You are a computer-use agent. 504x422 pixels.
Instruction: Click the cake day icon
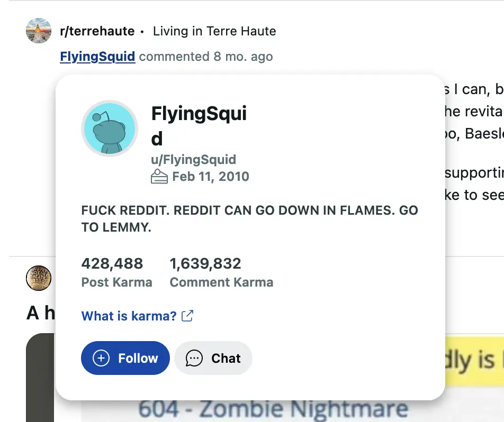159,176
